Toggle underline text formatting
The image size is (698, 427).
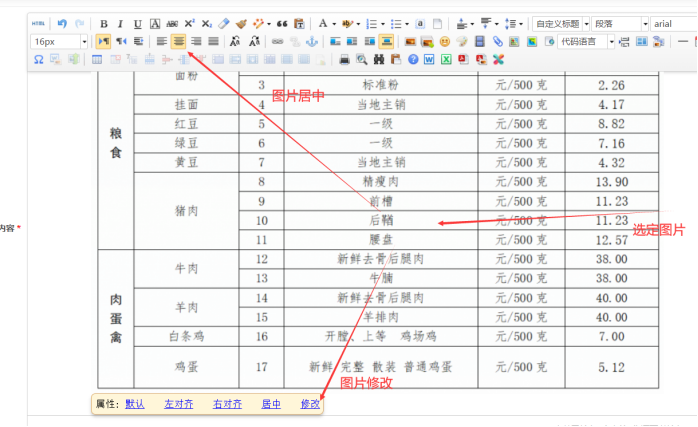tap(137, 23)
